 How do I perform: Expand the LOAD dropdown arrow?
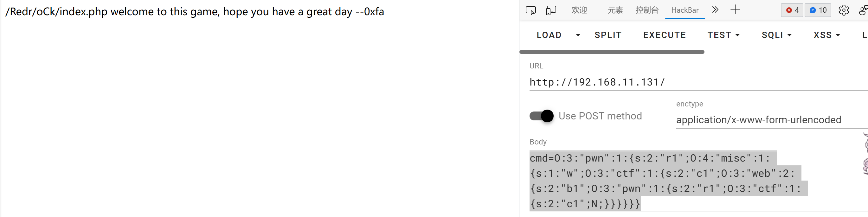[x=578, y=35]
